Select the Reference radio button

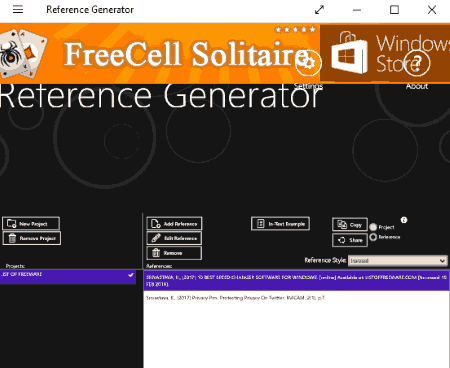pyautogui.click(x=373, y=237)
